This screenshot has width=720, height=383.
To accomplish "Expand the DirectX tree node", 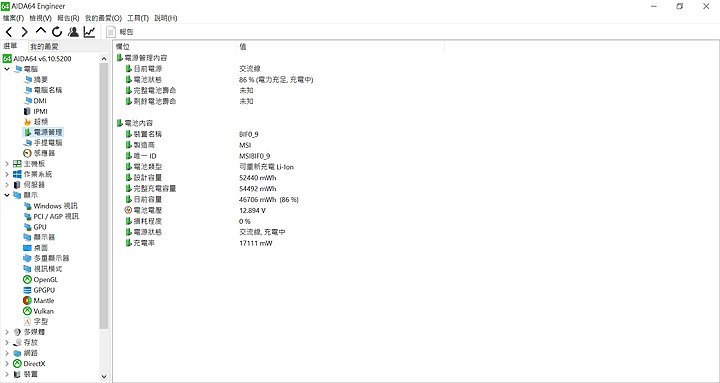I will [7, 363].
